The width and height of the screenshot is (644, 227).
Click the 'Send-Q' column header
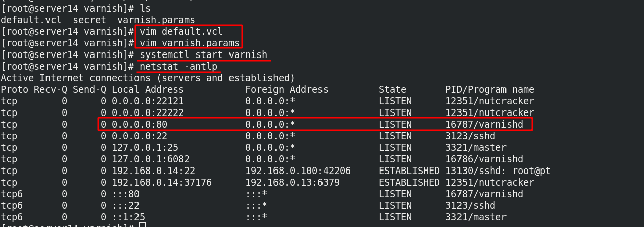(x=89, y=90)
